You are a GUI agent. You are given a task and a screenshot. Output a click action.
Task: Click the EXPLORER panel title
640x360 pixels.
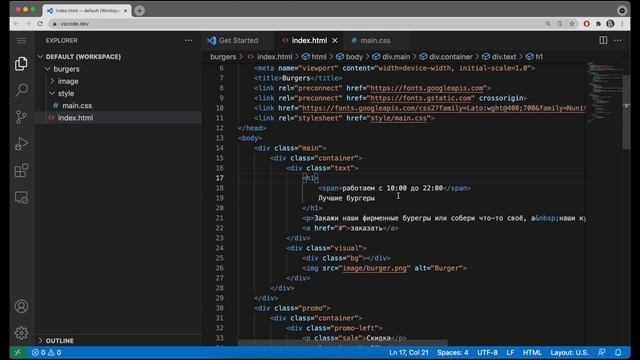pyautogui.click(x=62, y=40)
